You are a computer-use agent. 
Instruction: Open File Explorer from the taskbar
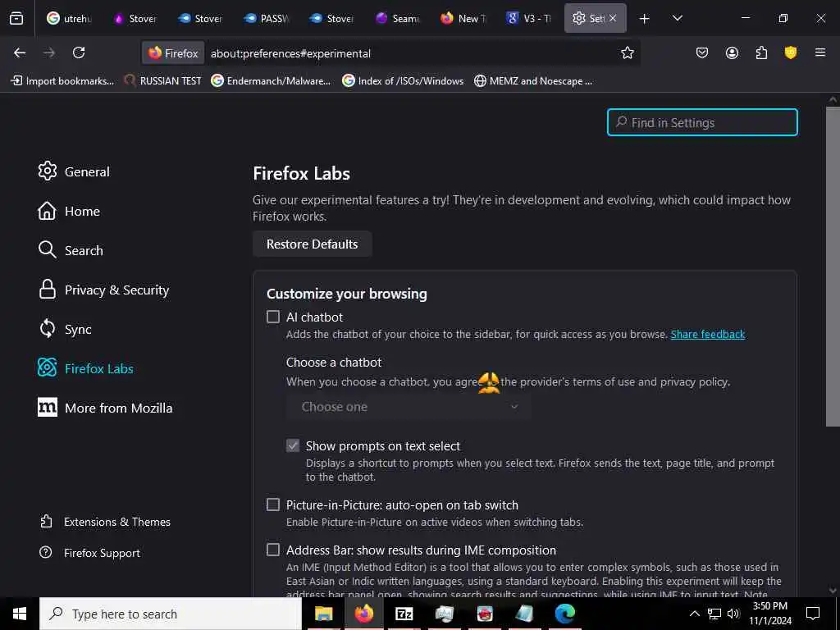pos(323,614)
